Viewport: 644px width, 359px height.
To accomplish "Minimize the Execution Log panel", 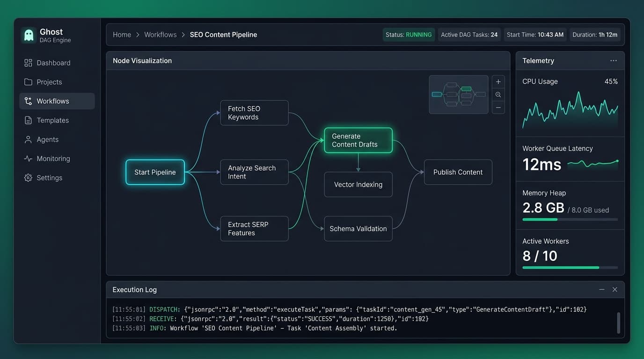I will pyautogui.click(x=602, y=290).
